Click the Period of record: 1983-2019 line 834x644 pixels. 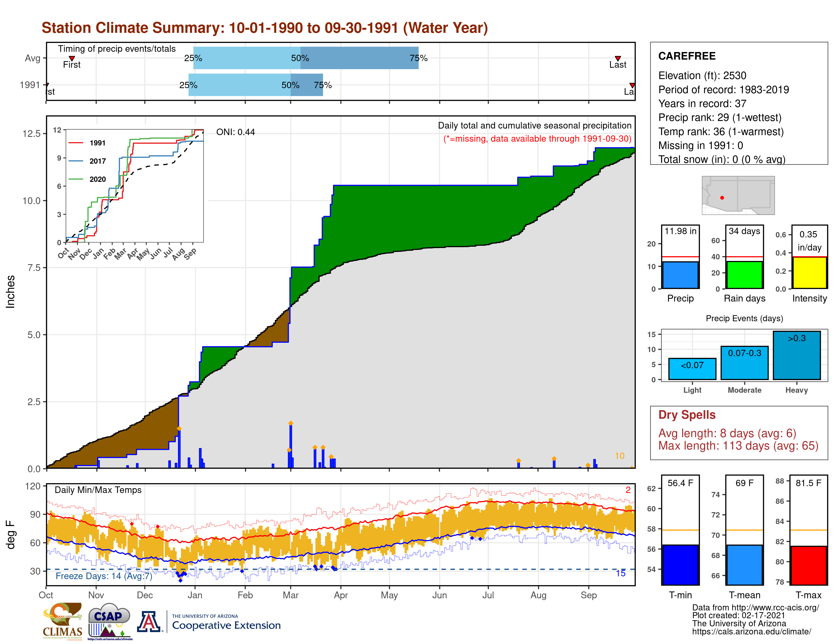tap(723, 90)
